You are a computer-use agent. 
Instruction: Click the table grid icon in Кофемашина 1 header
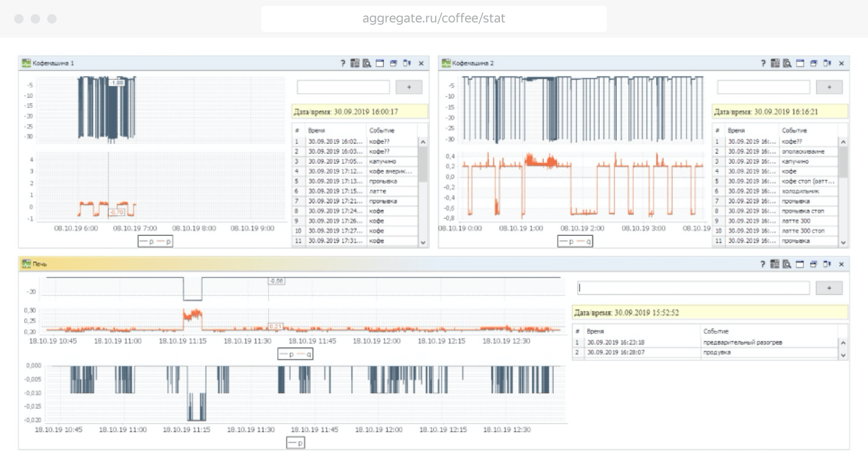(354, 63)
